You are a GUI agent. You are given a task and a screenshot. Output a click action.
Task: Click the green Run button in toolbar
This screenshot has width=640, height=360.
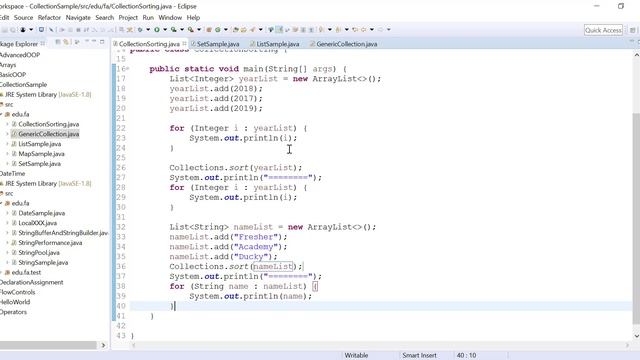(x=157, y=29)
